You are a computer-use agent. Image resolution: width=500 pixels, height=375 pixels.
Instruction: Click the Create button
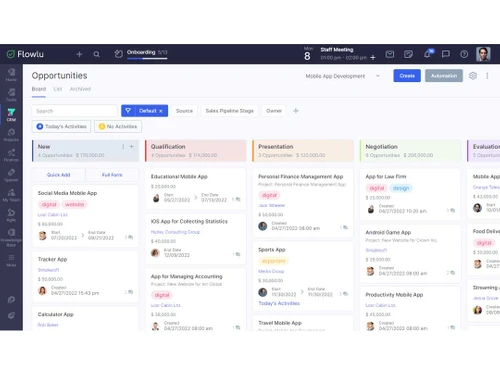tap(407, 76)
